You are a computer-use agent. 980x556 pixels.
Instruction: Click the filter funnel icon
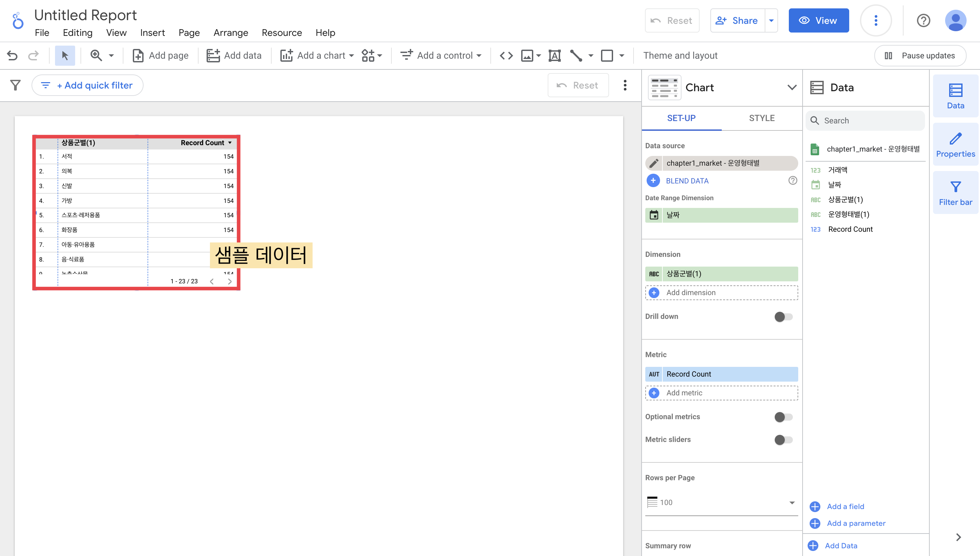click(x=15, y=85)
